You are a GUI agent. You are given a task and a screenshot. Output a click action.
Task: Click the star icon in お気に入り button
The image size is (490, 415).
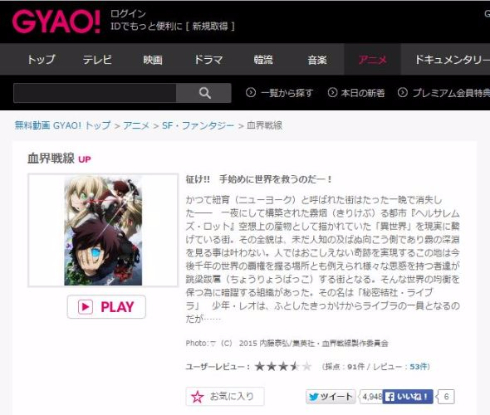click(197, 397)
